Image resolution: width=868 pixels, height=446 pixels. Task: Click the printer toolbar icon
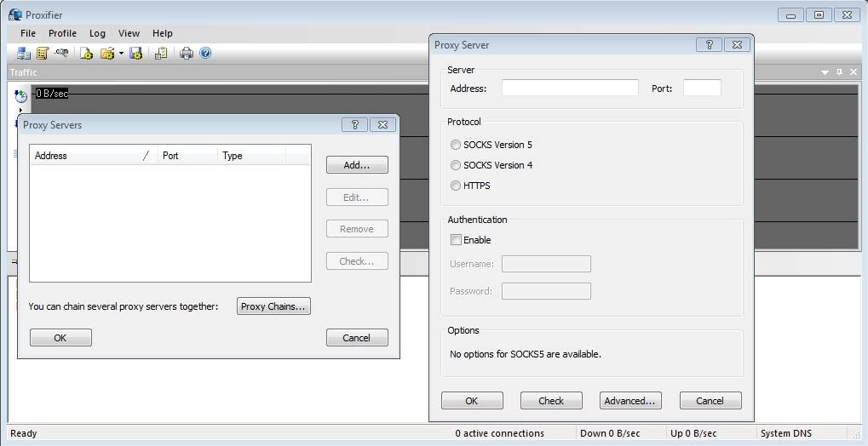(x=187, y=53)
